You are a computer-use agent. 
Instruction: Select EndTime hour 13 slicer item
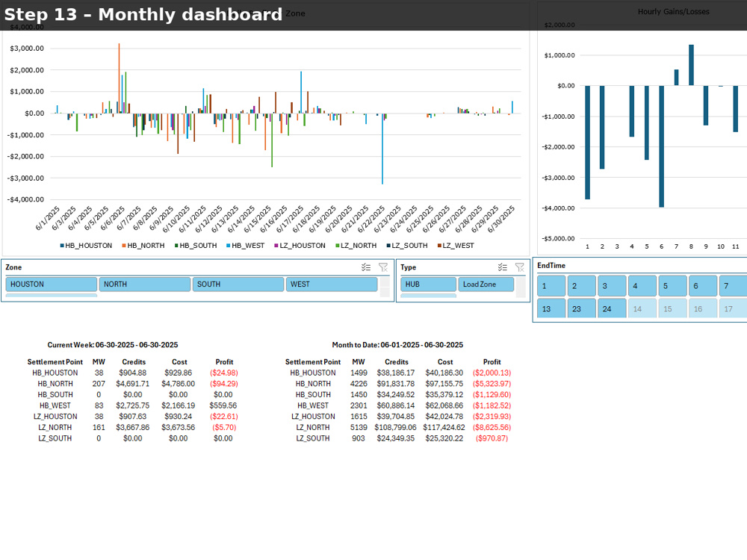point(551,308)
